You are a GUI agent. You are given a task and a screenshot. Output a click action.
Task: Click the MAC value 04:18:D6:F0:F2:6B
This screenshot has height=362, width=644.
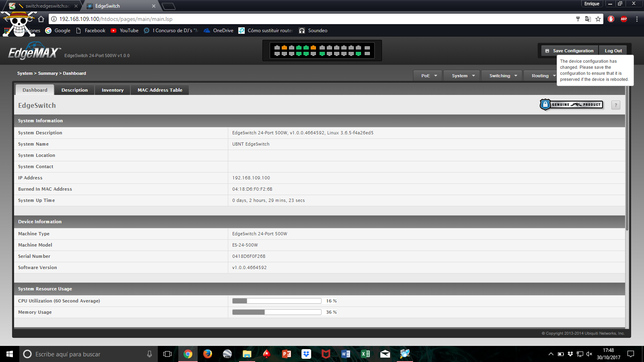[x=252, y=189]
